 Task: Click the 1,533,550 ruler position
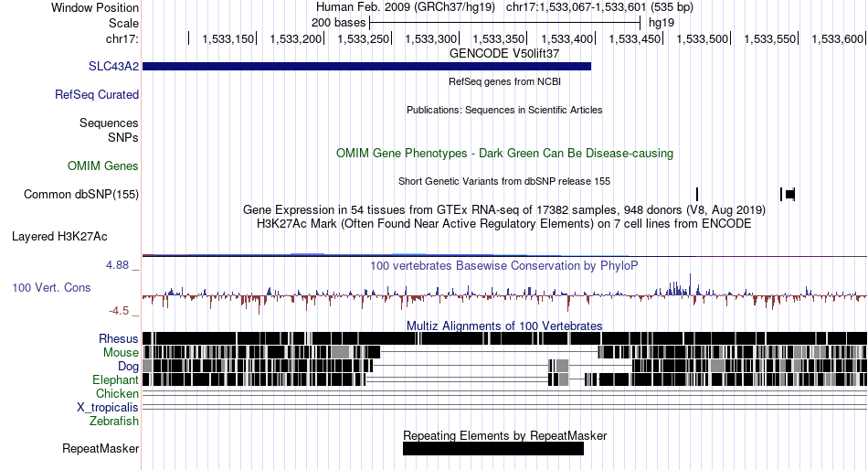[x=769, y=38]
